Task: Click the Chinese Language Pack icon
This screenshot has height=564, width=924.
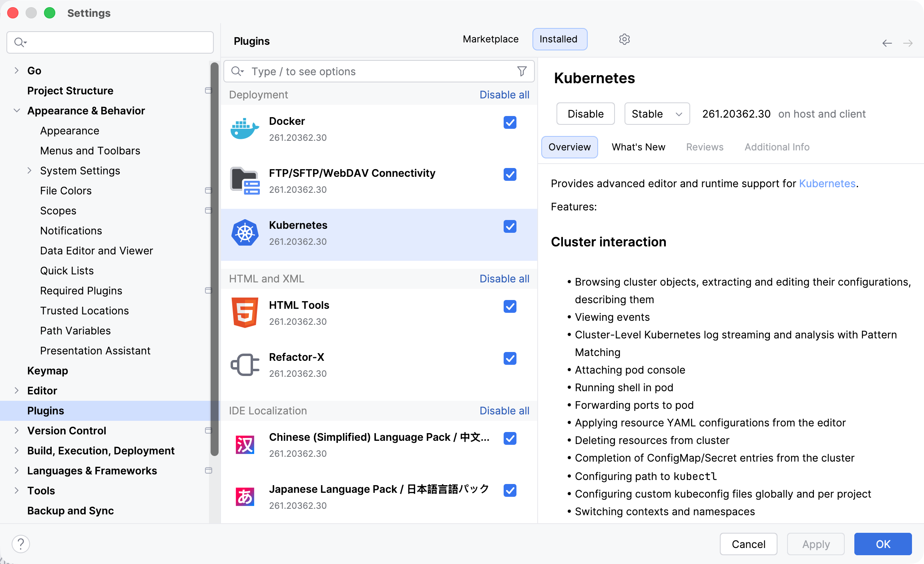Action: tap(245, 445)
